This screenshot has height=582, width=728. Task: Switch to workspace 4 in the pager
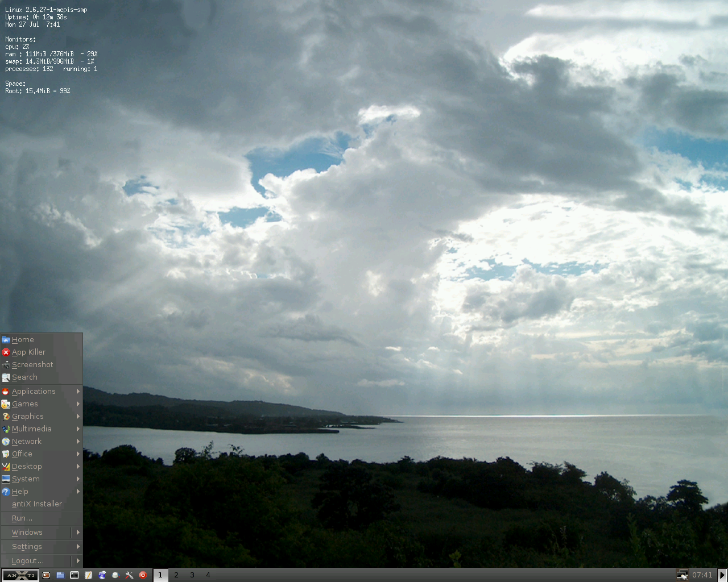pyautogui.click(x=208, y=575)
